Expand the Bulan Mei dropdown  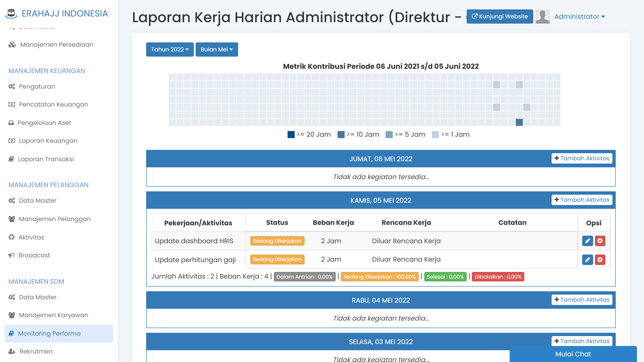pos(216,49)
